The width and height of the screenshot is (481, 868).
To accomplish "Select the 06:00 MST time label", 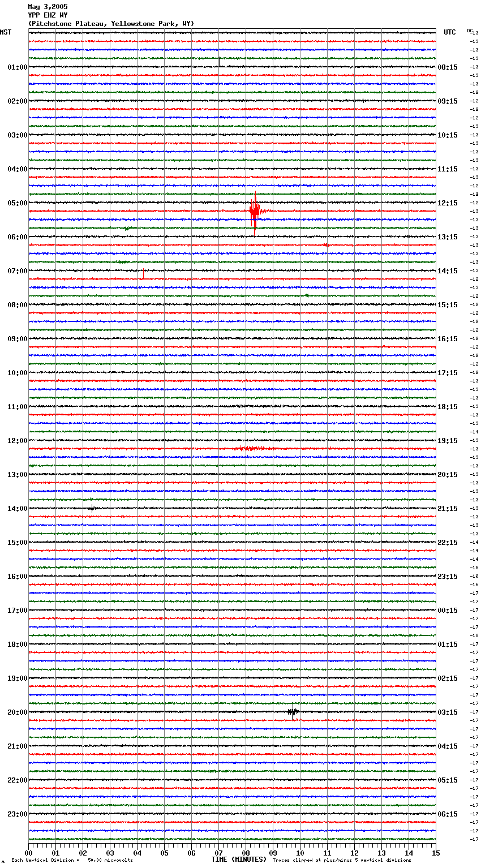I will pyautogui.click(x=18, y=237).
